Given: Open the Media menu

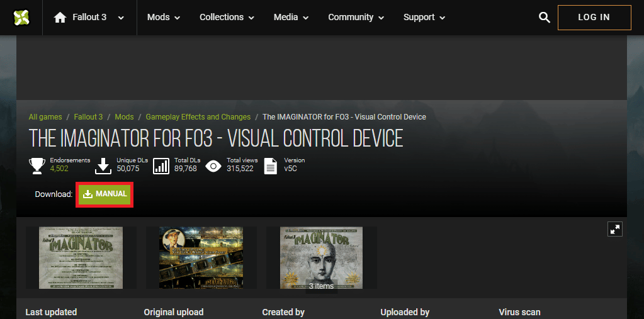Looking at the screenshot, I should (x=291, y=17).
